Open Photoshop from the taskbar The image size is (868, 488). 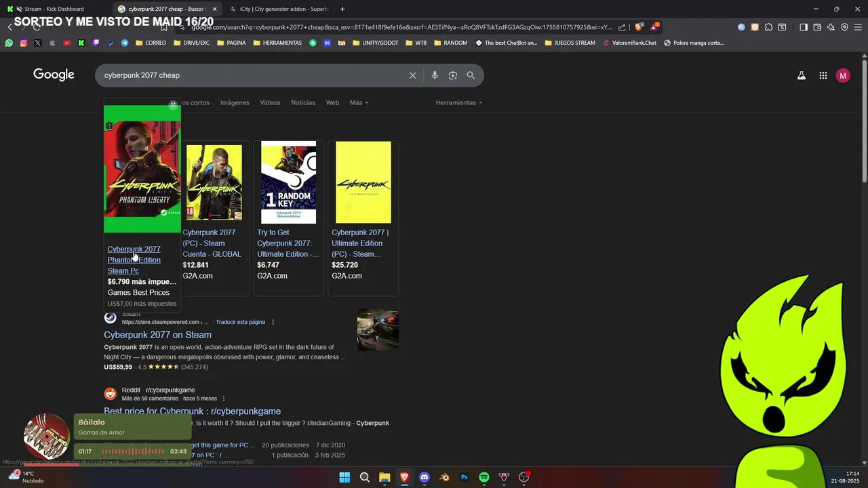pyautogui.click(x=465, y=477)
